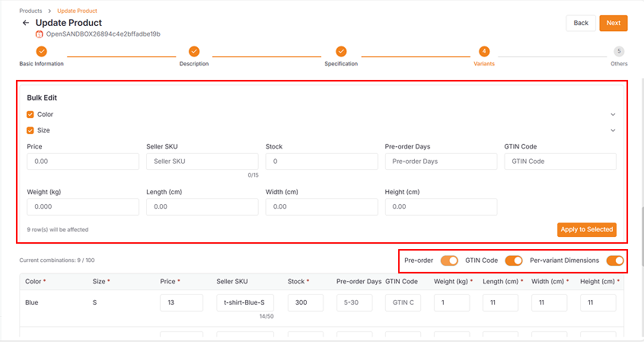Jump to Specification step checkmark
Viewport: 644px width, 342px height.
341,52
